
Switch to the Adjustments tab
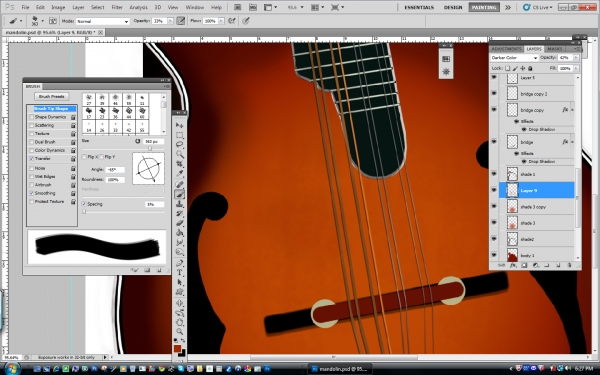click(x=507, y=49)
